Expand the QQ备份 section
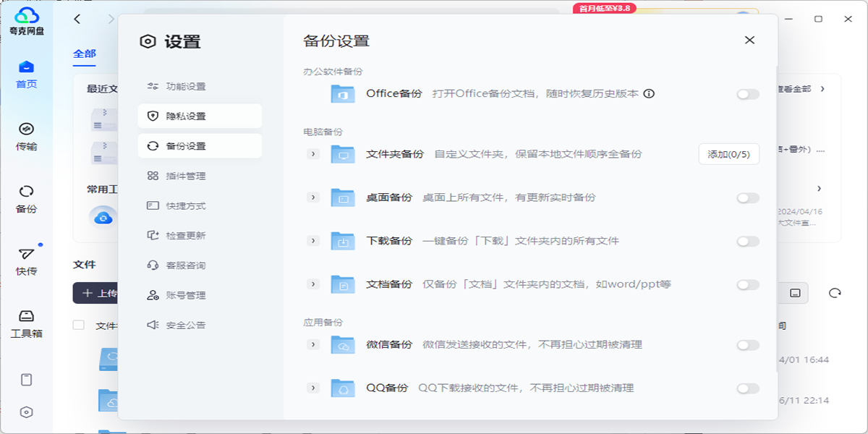 tap(312, 388)
